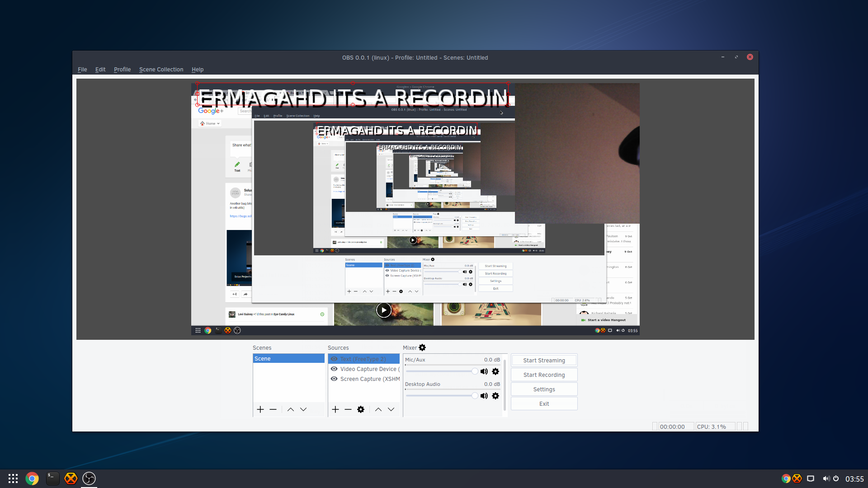Click the 03:55 clock in taskbar
Image resolution: width=868 pixels, height=488 pixels.
(854, 479)
